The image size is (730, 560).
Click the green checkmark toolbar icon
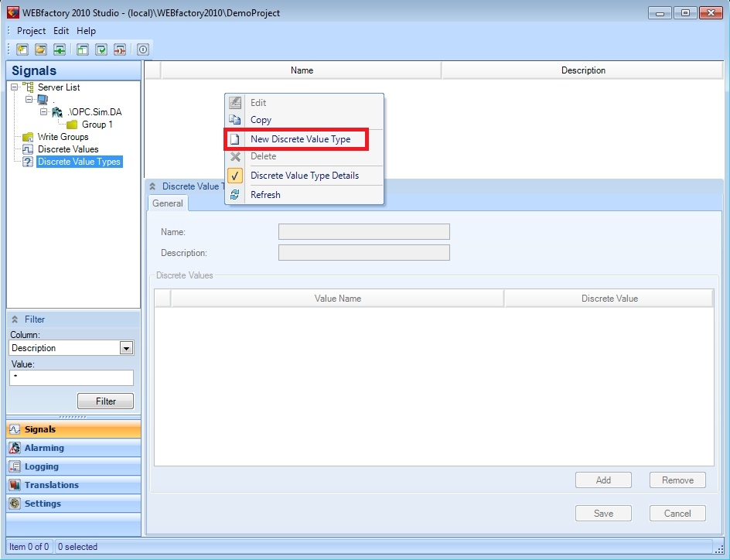(x=101, y=50)
